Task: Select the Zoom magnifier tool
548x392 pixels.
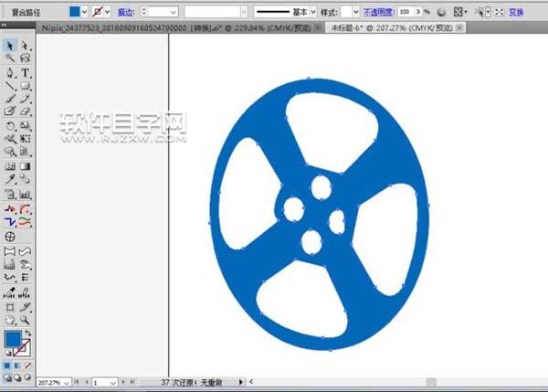Action: coord(25,320)
